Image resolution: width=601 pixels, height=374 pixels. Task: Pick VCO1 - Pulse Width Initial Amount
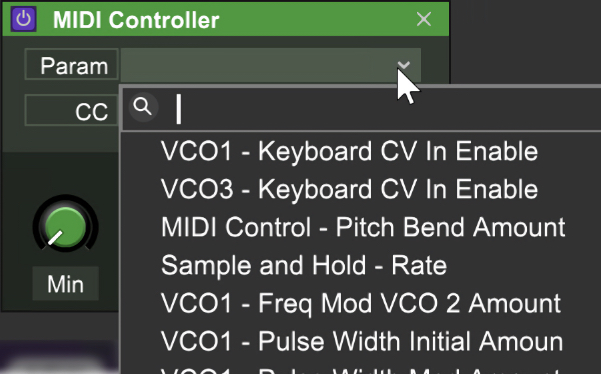tap(361, 341)
